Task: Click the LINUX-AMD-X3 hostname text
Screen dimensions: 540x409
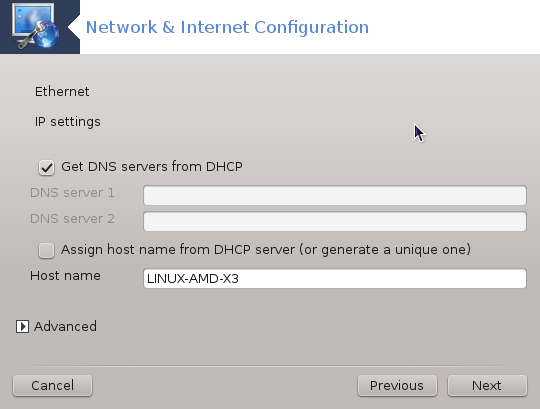Action: [193, 279]
